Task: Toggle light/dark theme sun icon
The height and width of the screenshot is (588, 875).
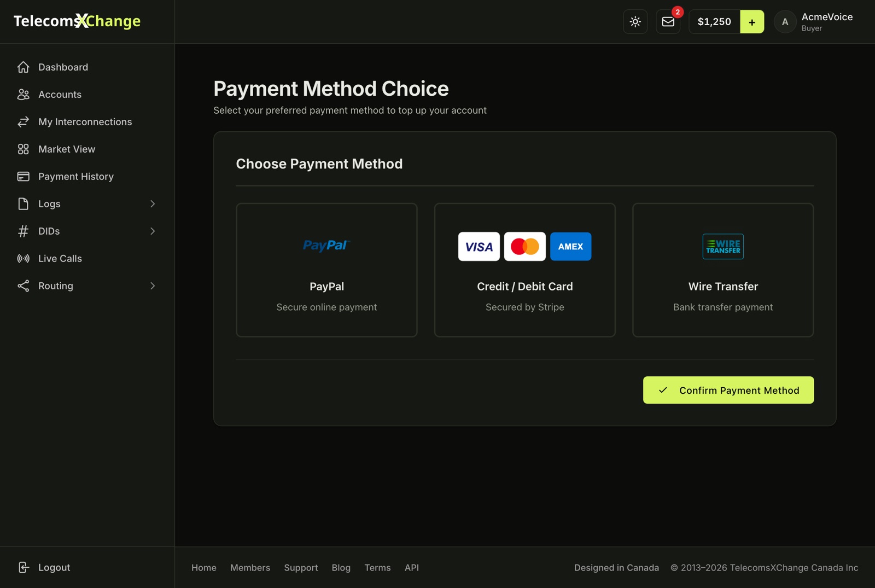Action: click(635, 22)
